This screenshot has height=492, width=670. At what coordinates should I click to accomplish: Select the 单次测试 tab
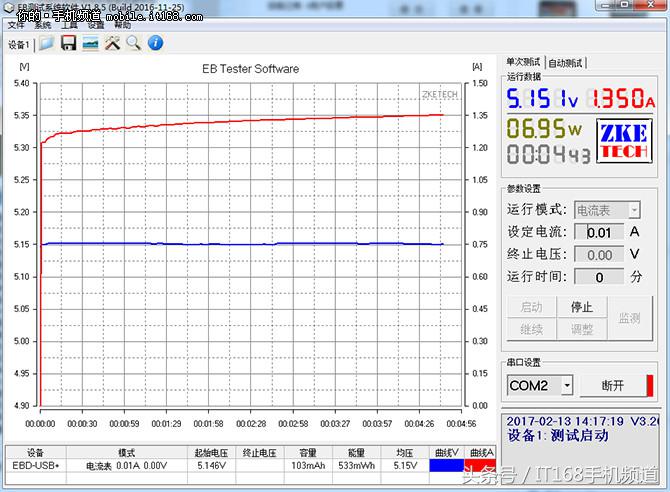(x=524, y=62)
